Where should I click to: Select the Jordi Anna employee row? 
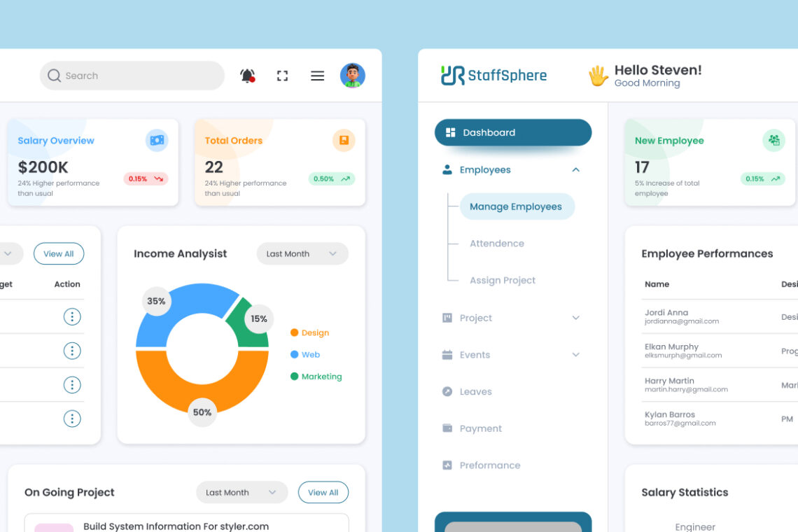point(720,316)
